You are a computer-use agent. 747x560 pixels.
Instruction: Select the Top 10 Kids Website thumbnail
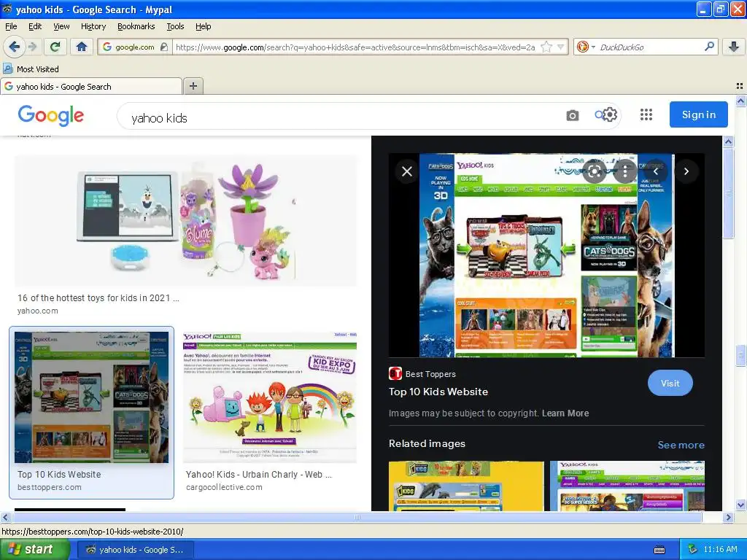click(x=91, y=397)
